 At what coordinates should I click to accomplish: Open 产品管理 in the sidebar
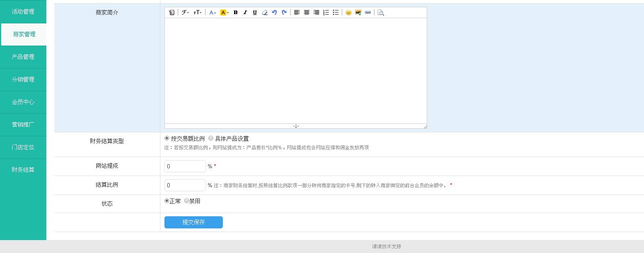tap(23, 57)
